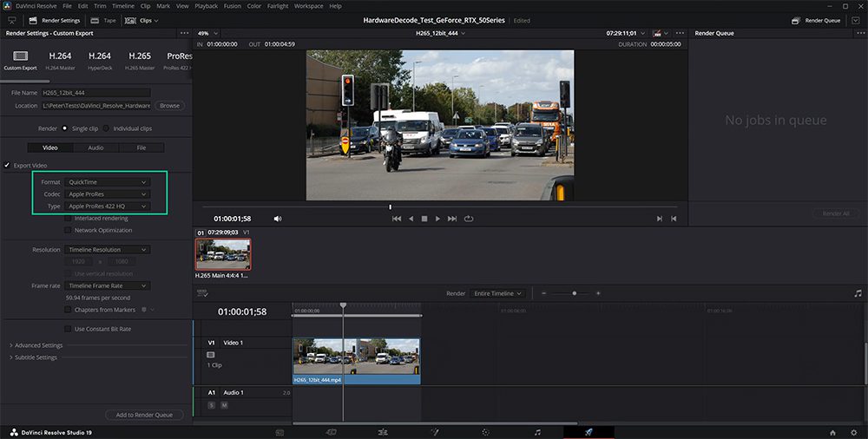Open the Resolution dropdown
Viewport: 868px width, 439px height.
click(x=107, y=250)
